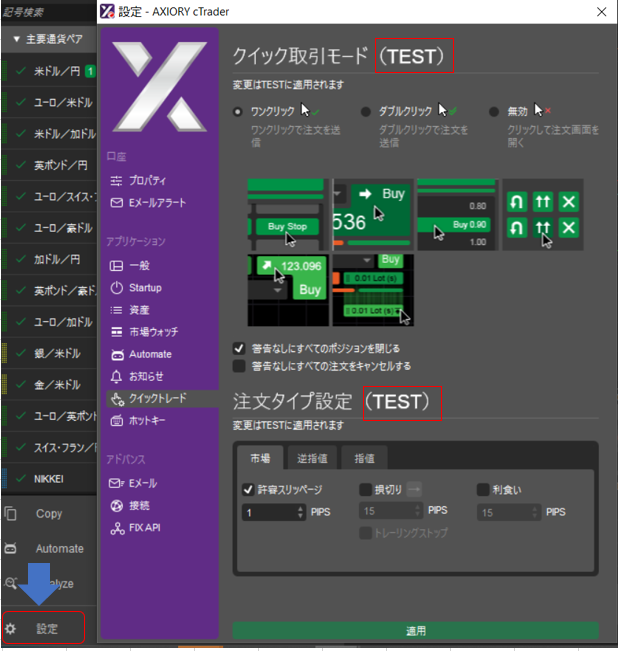Screen dimensions: 618x651
Task: Toggle 警告なしにすべての注文をキャンセルする checkbox
Action: (239, 366)
